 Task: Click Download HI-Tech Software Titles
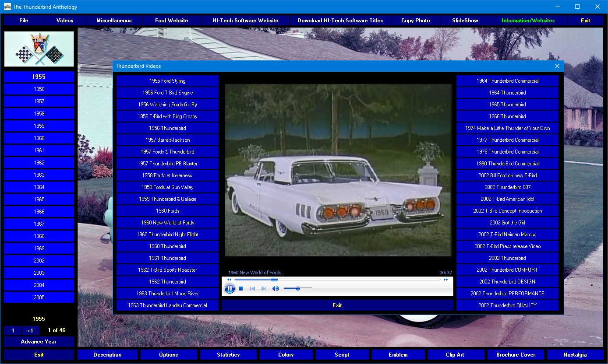(x=340, y=21)
